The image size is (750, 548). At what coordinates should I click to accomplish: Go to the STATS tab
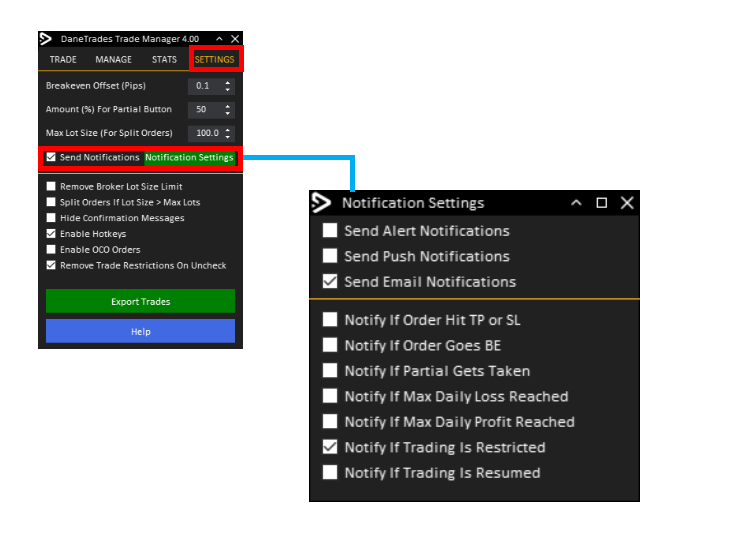coord(164,59)
